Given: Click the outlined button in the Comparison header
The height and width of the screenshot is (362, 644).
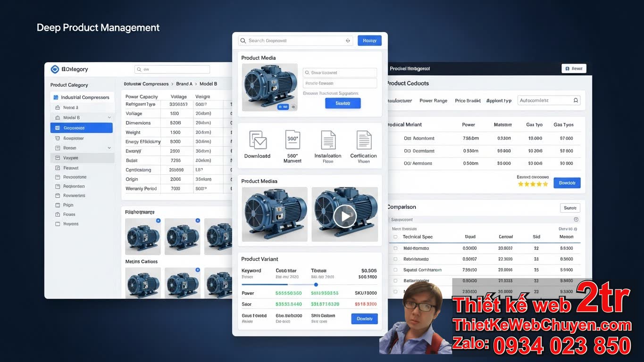Looking at the screenshot, I should tap(570, 208).
